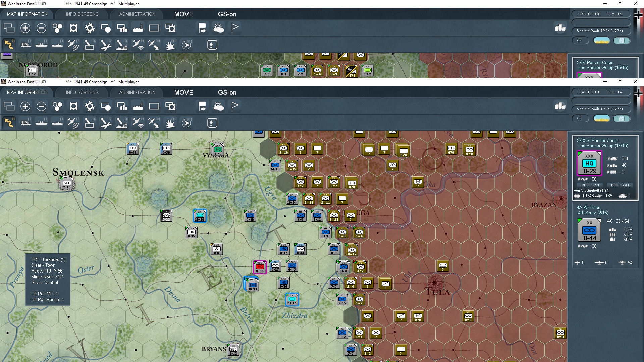644x362 pixels.
Task: Click the GS-on label in lower window
Action: 227,92
